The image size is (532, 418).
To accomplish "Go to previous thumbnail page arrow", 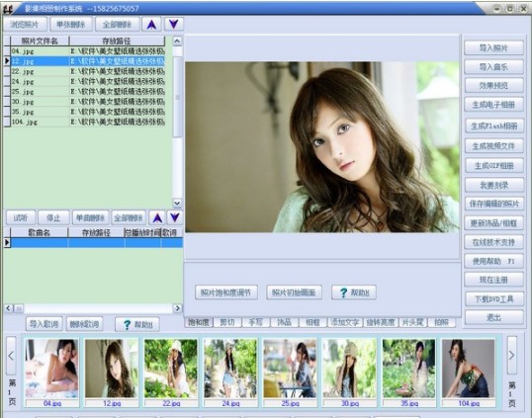I will pyautogui.click(x=11, y=356).
